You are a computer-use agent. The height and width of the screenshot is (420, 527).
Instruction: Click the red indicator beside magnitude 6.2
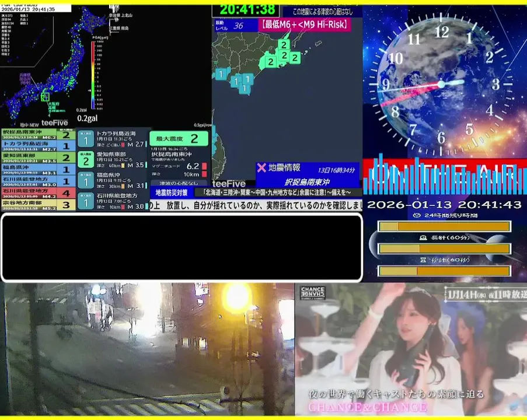(204, 166)
